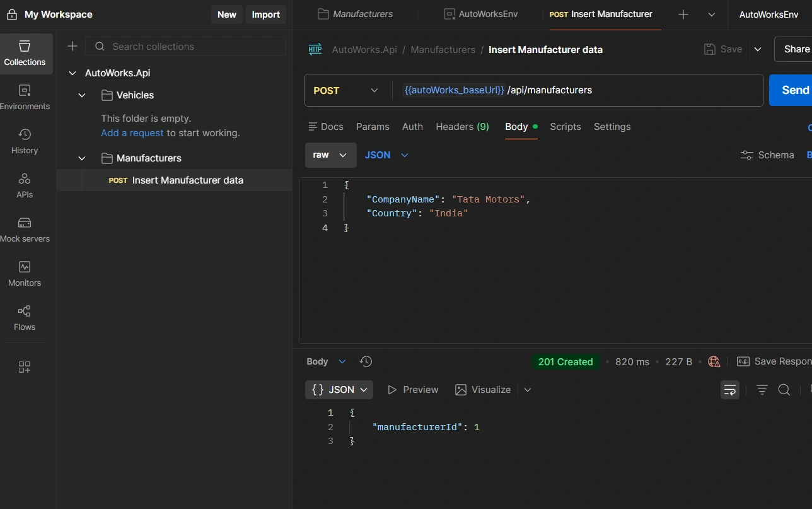Viewport: 812px width, 509px height.
Task: Open the History sidebar section
Action: pos(25,142)
